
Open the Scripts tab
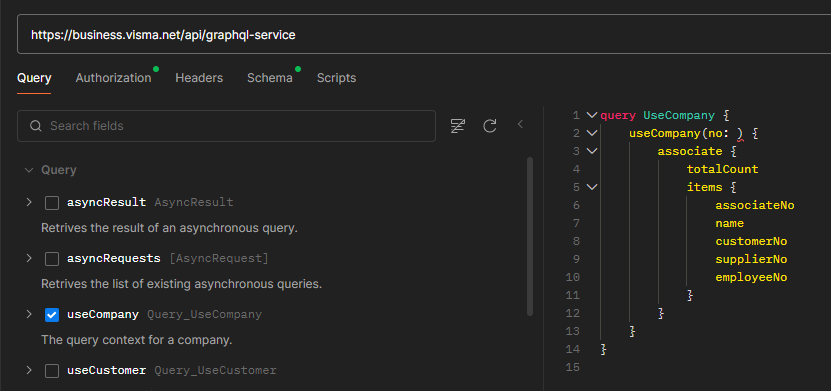point(337,78)
